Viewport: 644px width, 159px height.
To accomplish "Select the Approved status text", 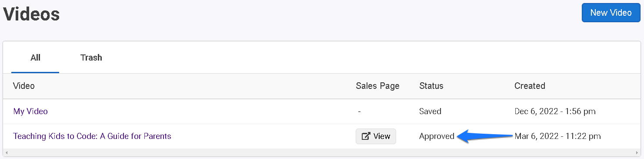I will 437,136.
